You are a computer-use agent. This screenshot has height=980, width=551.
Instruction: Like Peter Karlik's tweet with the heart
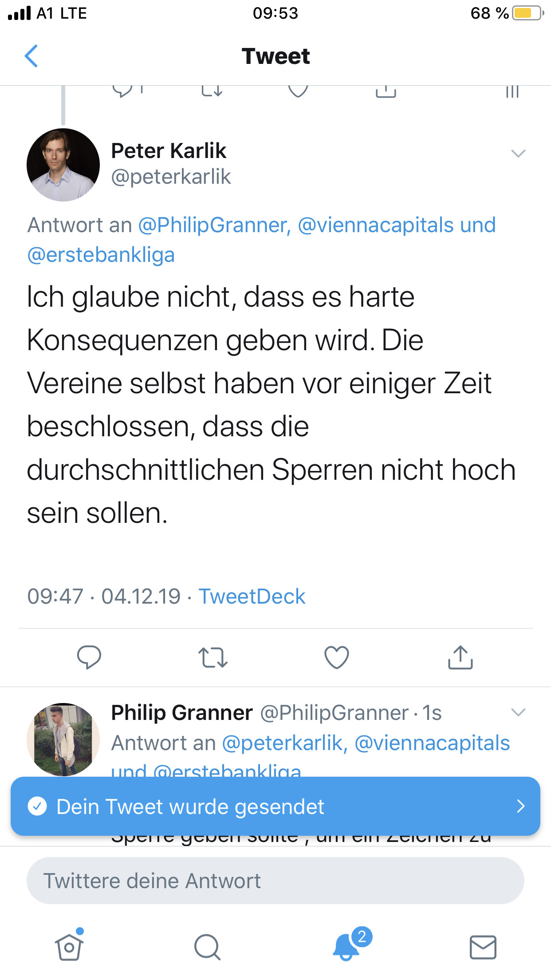(337, 657)
